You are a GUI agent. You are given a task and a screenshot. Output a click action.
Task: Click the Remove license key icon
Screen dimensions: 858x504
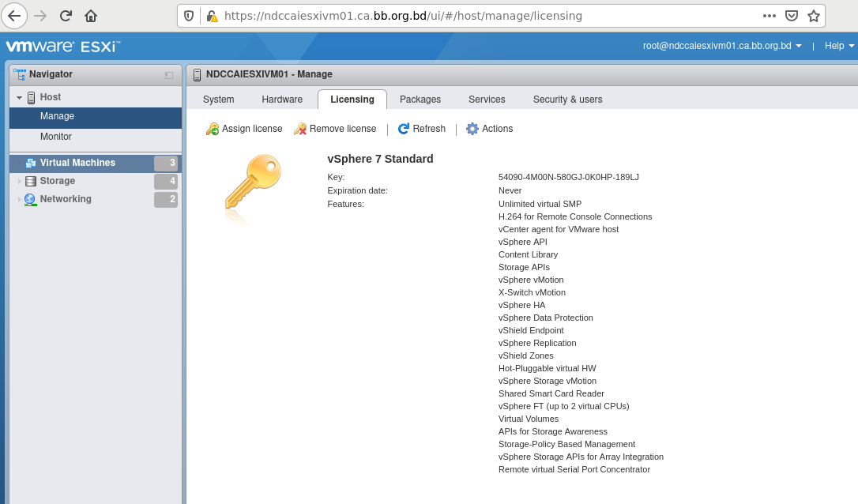(300, 129)
